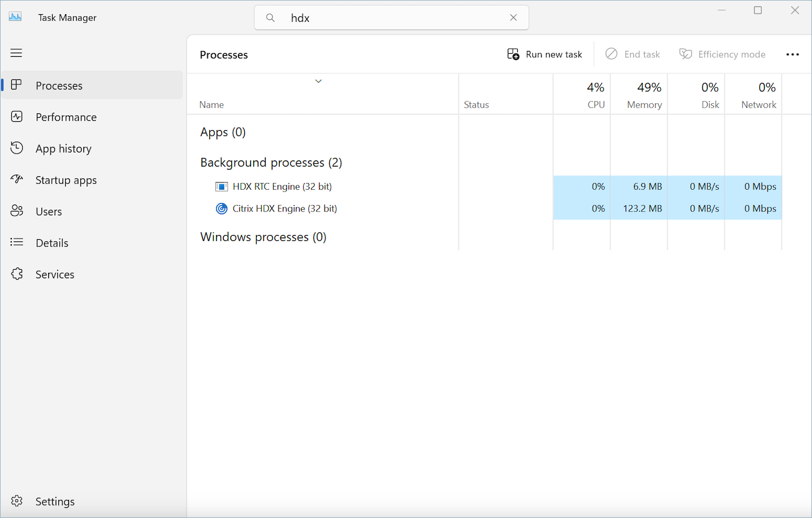Image resolution: width=812 pixels, height=518 pixels.
Task: Clear the hdx search query
Action: [513, 18]
